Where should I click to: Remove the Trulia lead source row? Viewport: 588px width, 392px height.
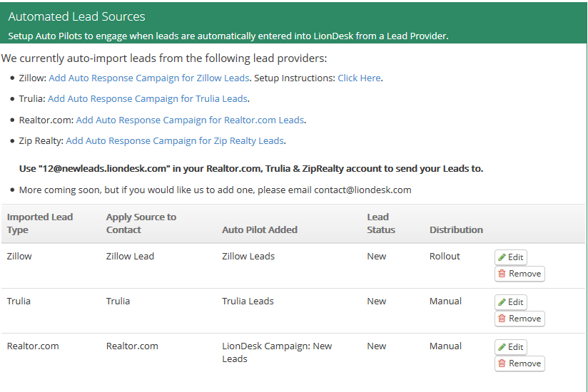pos(519,319)
